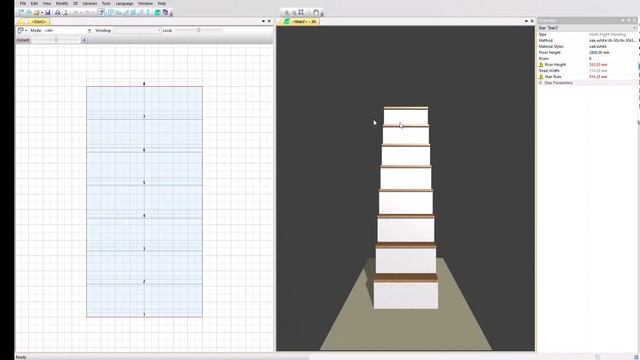Click the New document toolbar icon
Screen dimensions: 640x360
(21, 13)
